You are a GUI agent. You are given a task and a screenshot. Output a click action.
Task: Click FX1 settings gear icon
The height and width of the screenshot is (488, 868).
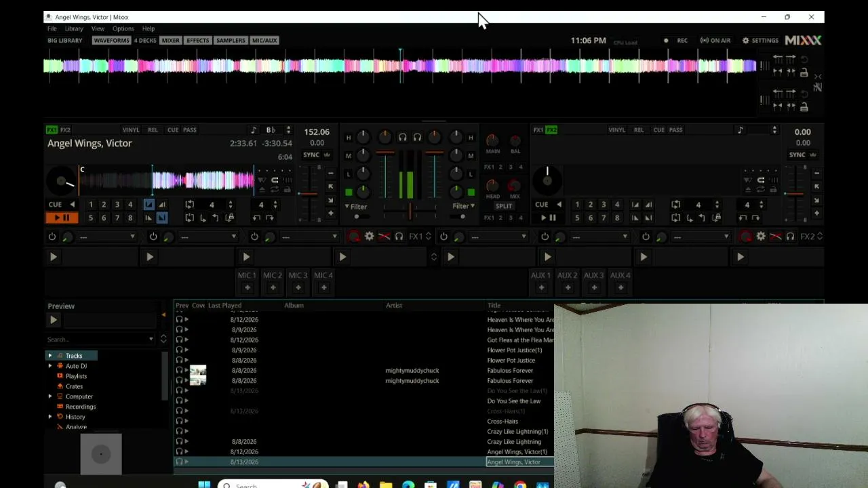[x=369, y=237]
